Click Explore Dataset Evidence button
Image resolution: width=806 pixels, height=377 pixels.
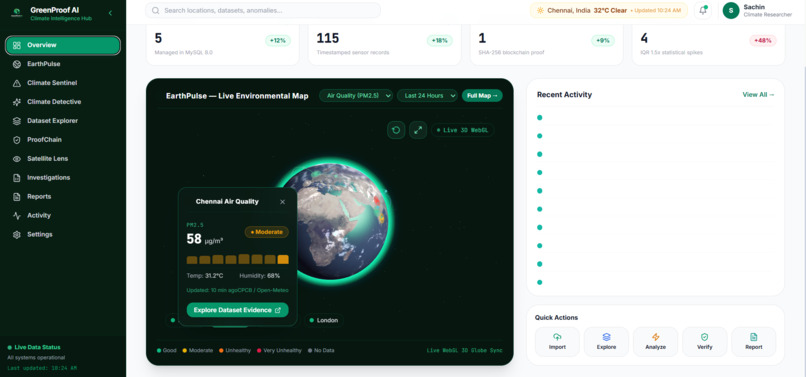coord(237,310)
